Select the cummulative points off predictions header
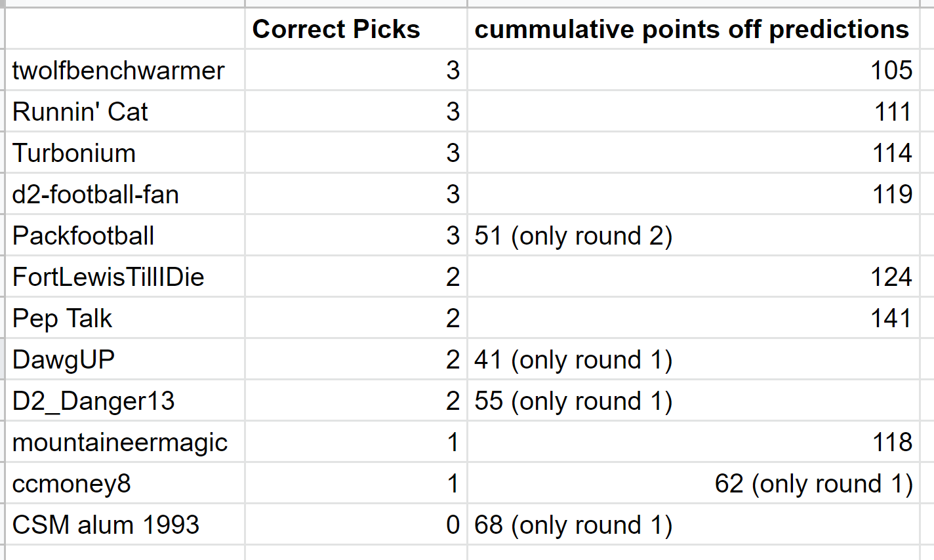This screenshot has height=560, width=934. click(x=694, y=29)
